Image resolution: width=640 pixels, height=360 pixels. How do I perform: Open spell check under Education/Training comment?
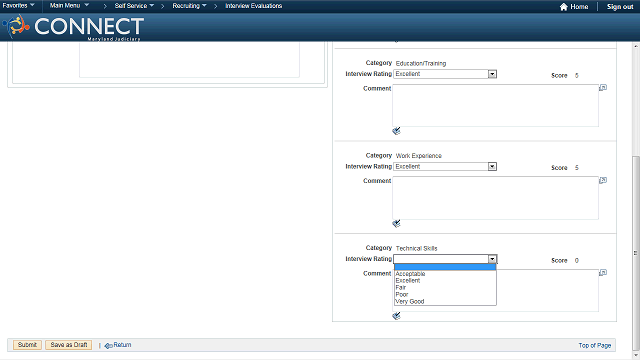click(396, 131)
